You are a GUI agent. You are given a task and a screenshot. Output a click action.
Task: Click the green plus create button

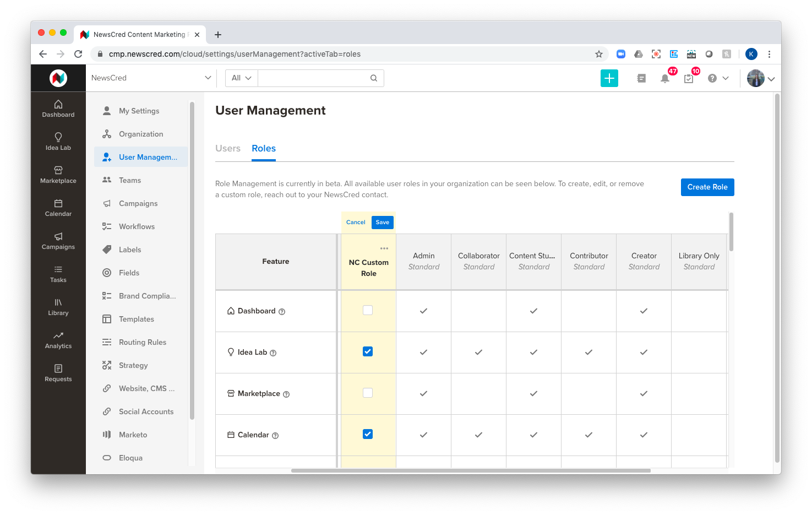click(x=609, y=78)
